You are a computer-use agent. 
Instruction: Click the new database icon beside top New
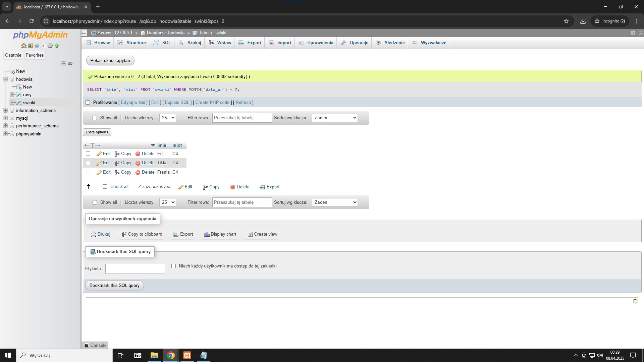[12, 71]
